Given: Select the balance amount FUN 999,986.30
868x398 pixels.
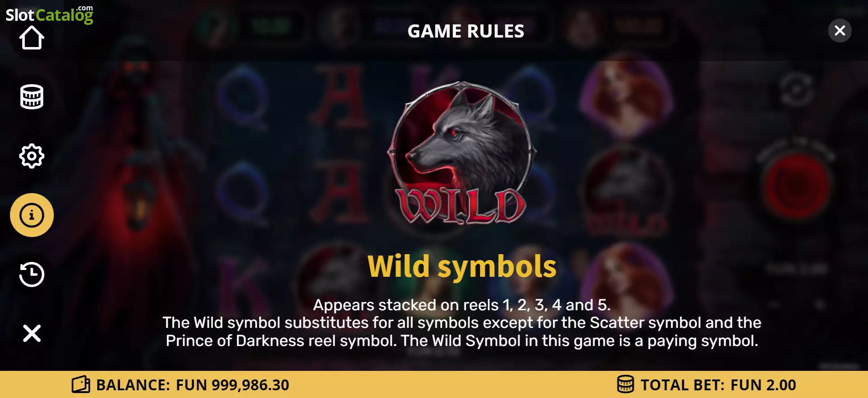Looking at the screenshot, I should pos(232,385).
